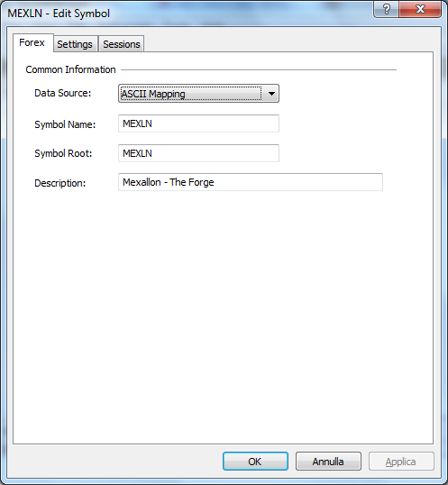Expand the Data Source dropdown arrow
The height and width of the screenshot is (485, 448).
pyautogui.click(x=271, y=94)
